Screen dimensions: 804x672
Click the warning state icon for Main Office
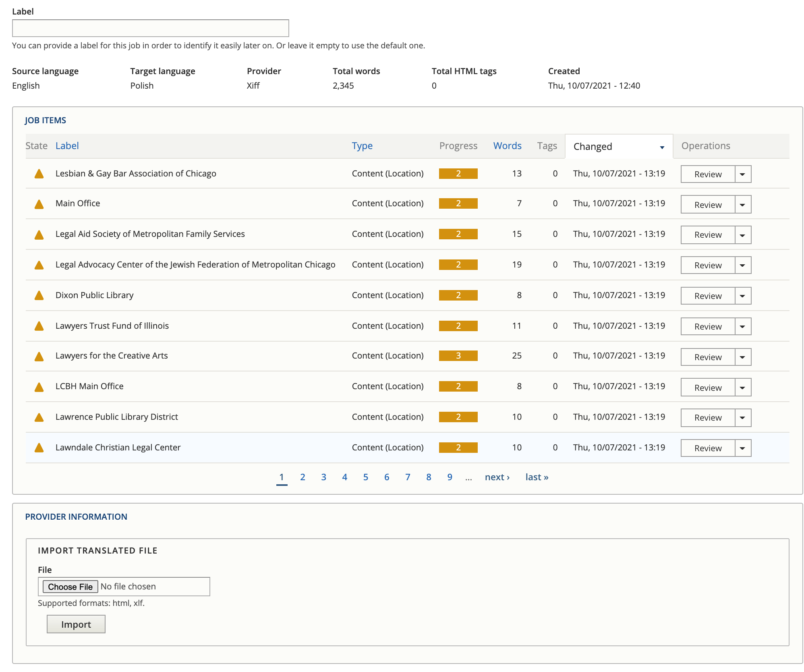point(39,204)
